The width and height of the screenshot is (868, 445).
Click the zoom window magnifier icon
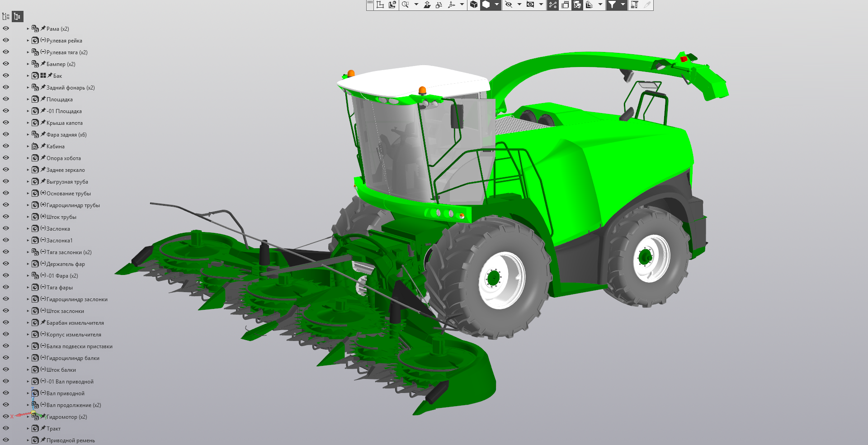(405, 5)
